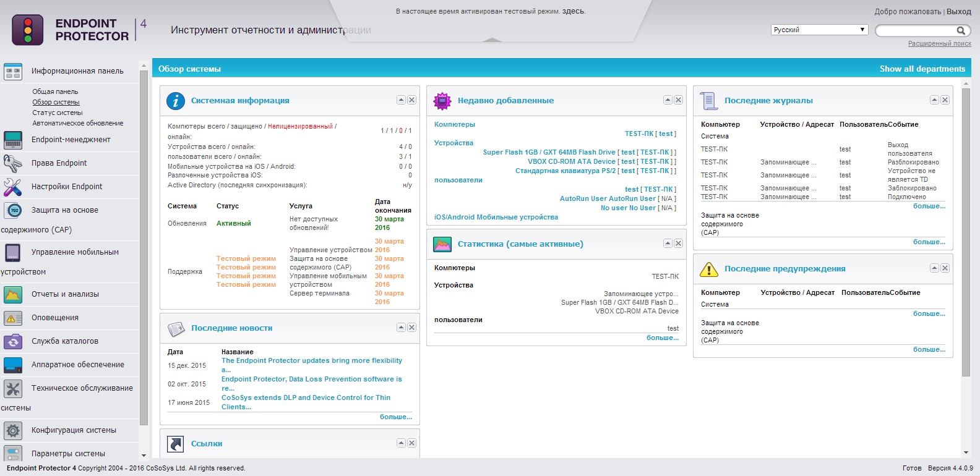Collapse the Ссылки widget

pyautogui.click(x=401, y=443)
